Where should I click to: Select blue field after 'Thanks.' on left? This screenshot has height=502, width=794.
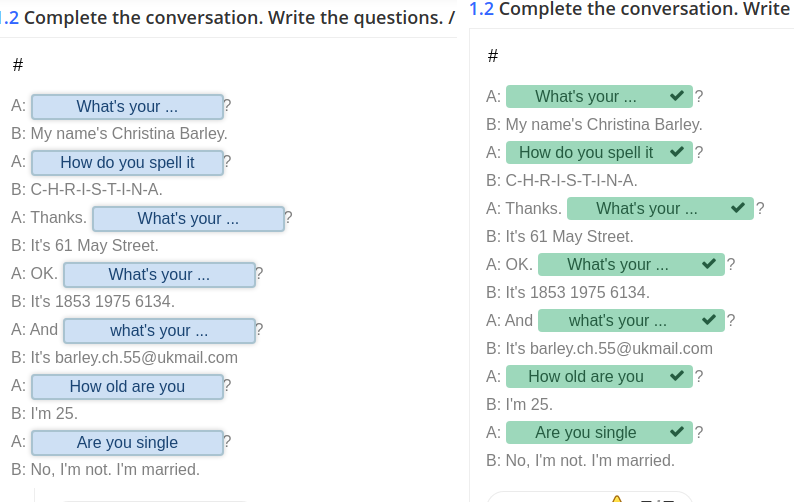point(188,218)
